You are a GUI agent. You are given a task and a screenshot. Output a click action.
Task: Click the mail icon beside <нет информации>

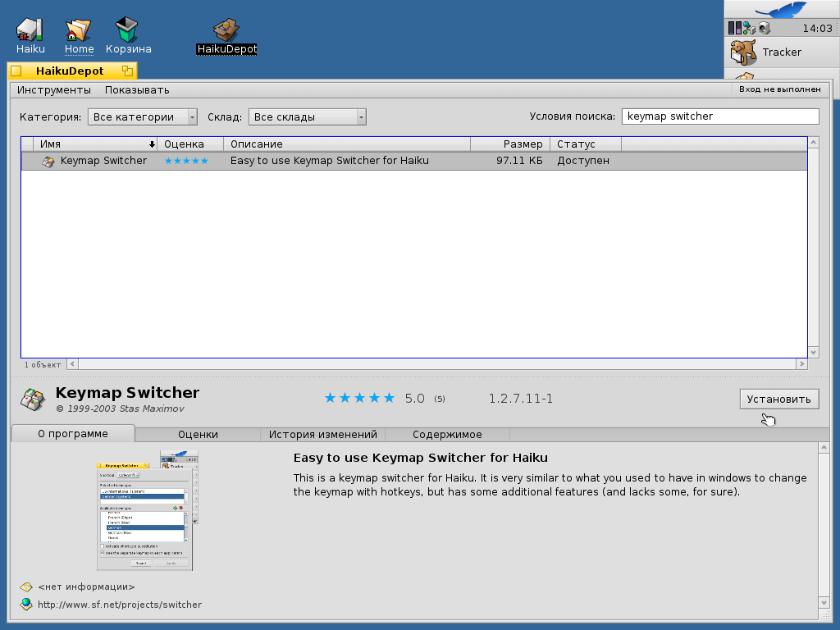coord(25,587)
